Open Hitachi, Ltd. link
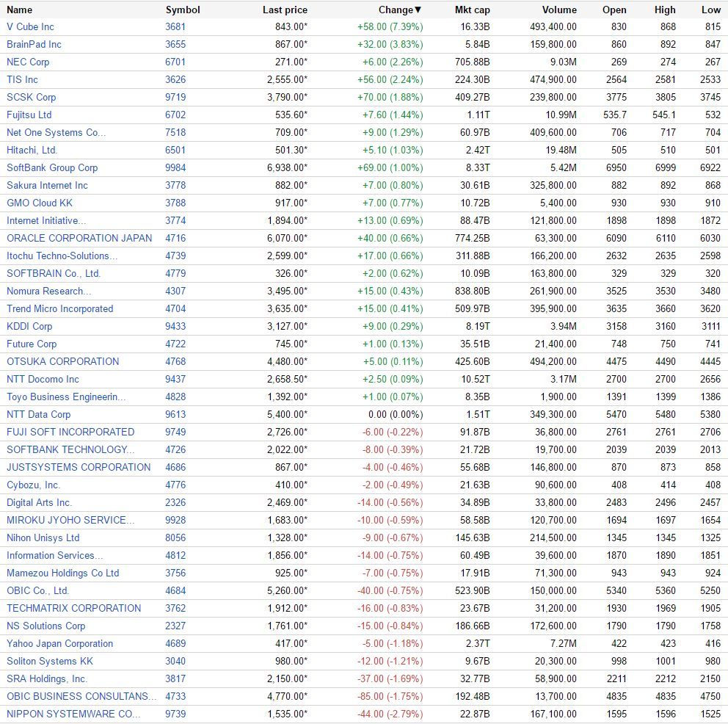728x724 pixels. point(32,151)
